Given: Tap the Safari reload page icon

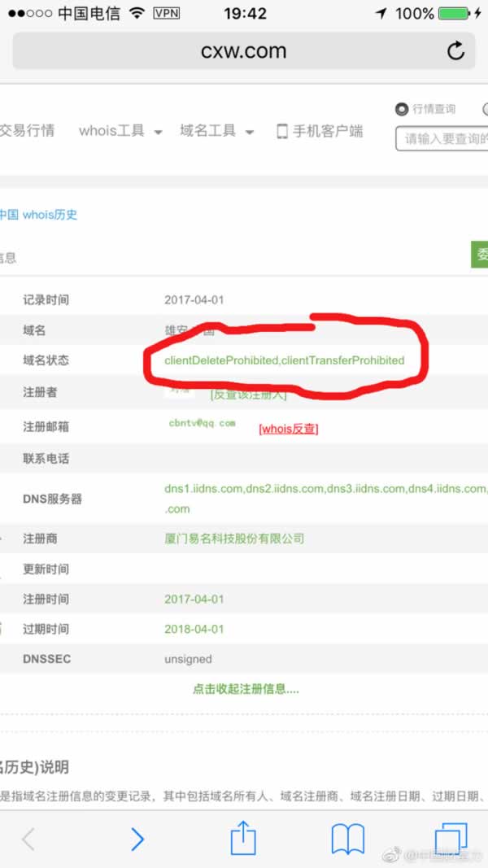Looking at the screenshot, I should [455, 51].
